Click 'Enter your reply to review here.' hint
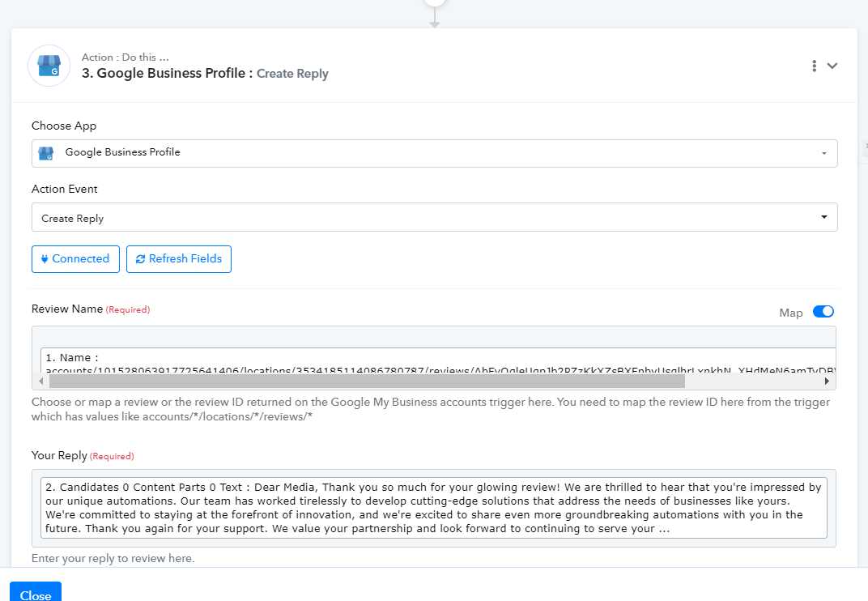Screen dimensions: 868x601 [113, 558]
